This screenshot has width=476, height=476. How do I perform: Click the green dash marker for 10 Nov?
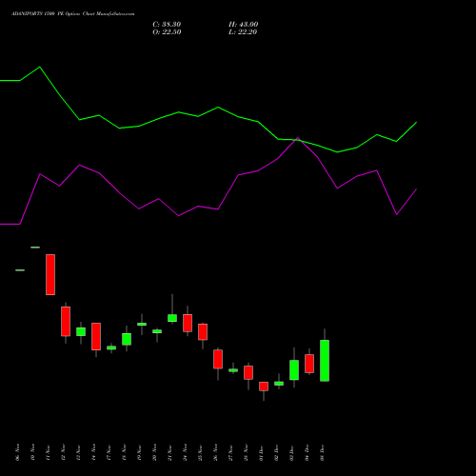[x=35, y=248]
